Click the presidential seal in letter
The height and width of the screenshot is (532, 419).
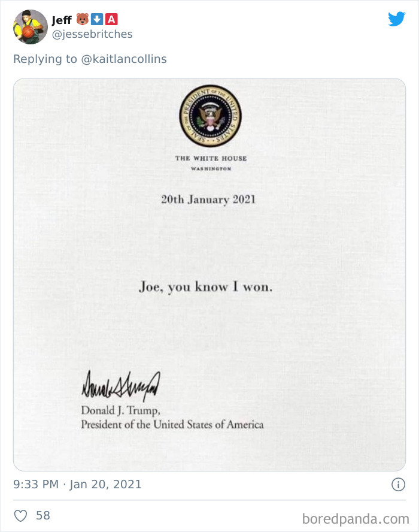[211, 116]
